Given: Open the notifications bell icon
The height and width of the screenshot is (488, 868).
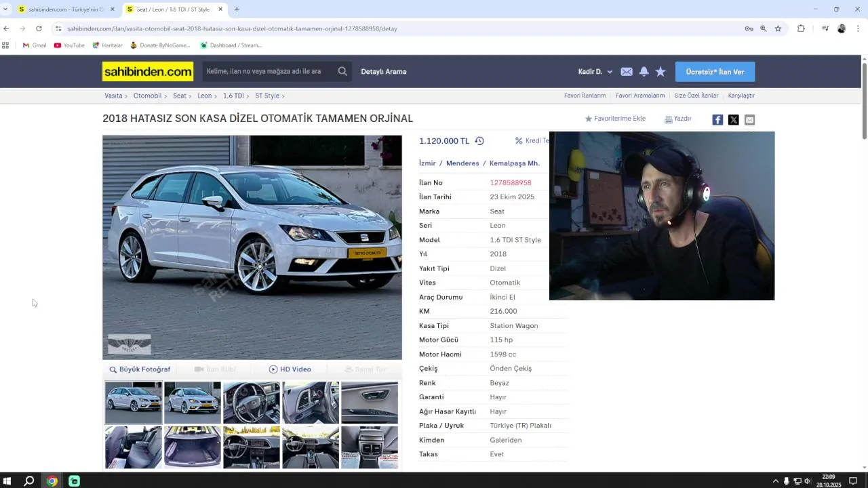Looking at the screenshot, I should (x=644, y=72).
